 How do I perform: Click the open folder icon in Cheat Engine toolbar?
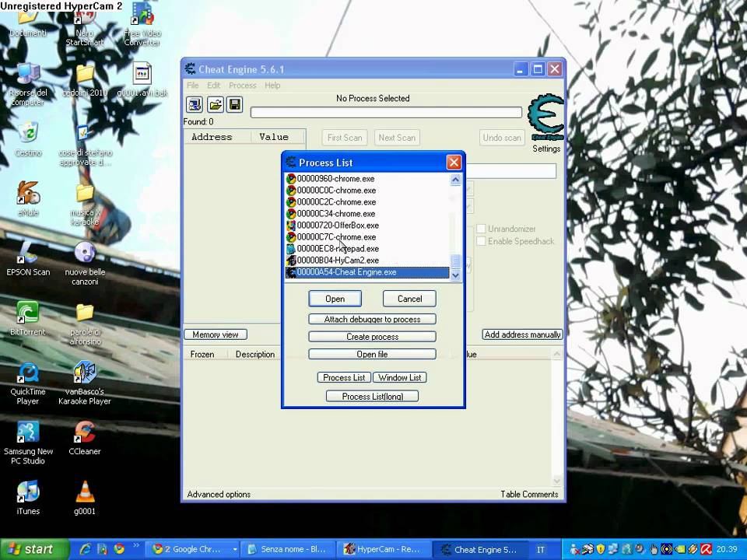coord(215,105)
